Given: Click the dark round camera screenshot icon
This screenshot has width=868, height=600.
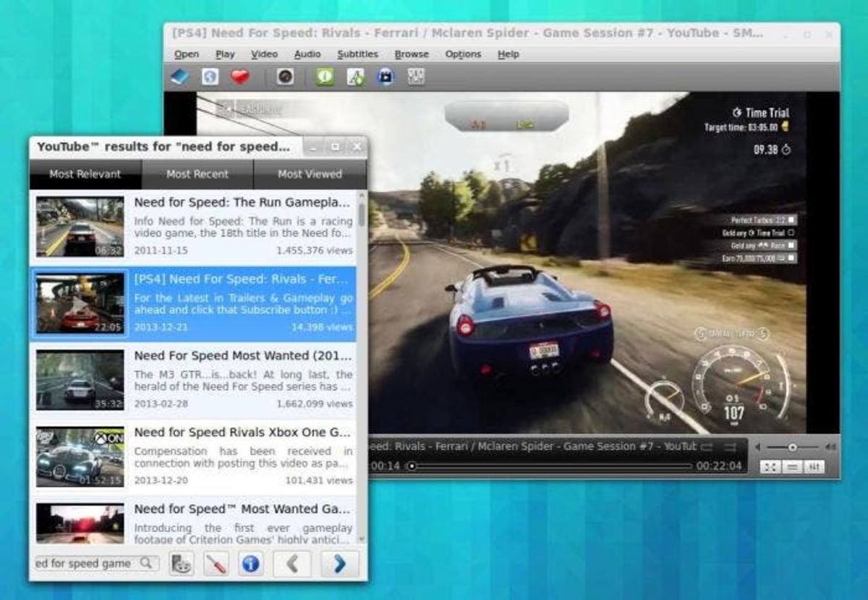Looking at the screenshot, I should click(x=286, y=76).
